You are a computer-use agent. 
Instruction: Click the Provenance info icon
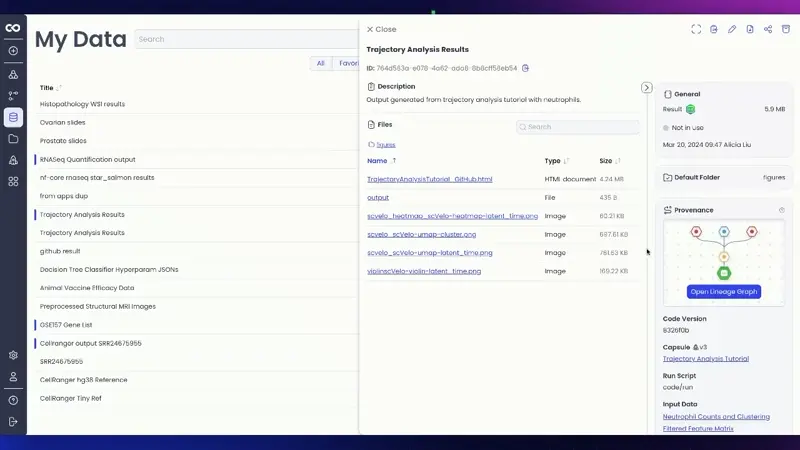click(782, 210)
